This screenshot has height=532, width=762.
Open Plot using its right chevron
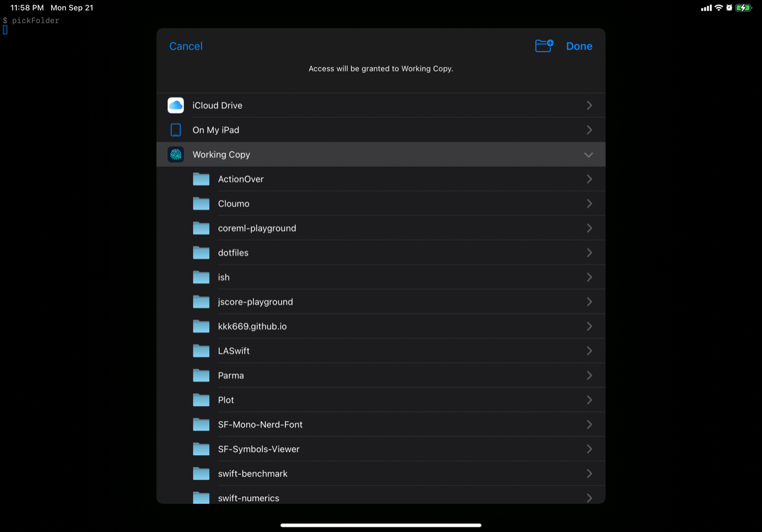pos(589,400)
